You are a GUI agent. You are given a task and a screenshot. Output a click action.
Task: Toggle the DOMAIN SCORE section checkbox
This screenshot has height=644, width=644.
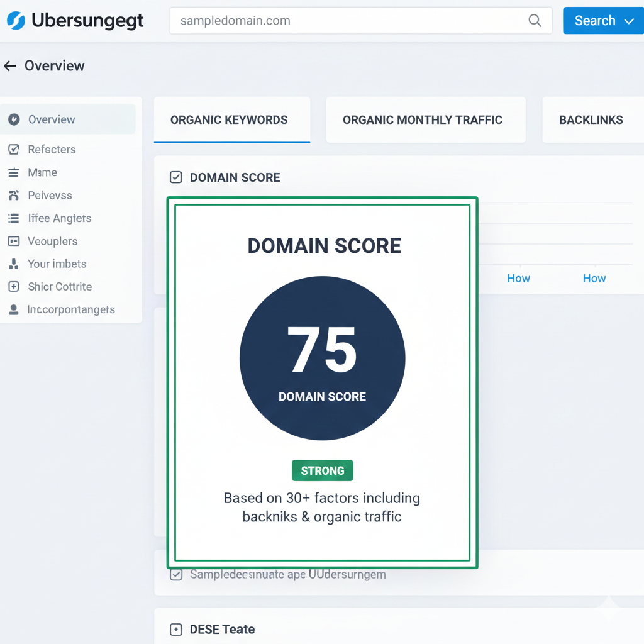point(176,177)
